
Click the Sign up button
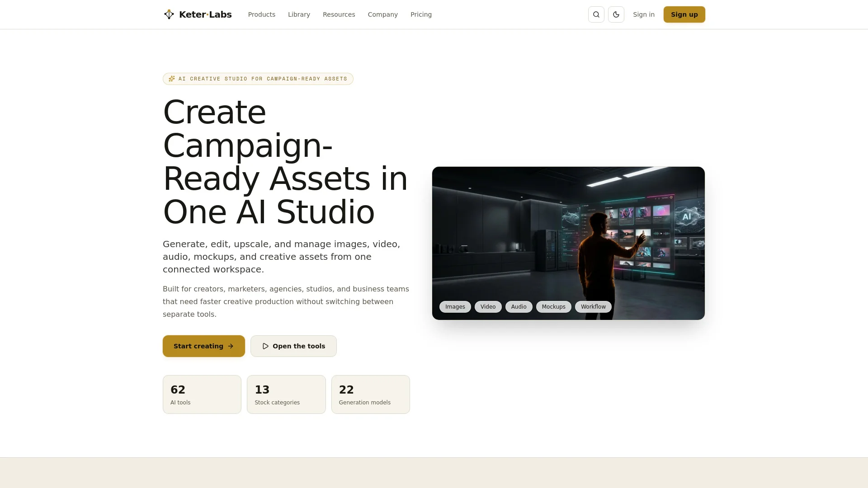[x=684, y=14]
